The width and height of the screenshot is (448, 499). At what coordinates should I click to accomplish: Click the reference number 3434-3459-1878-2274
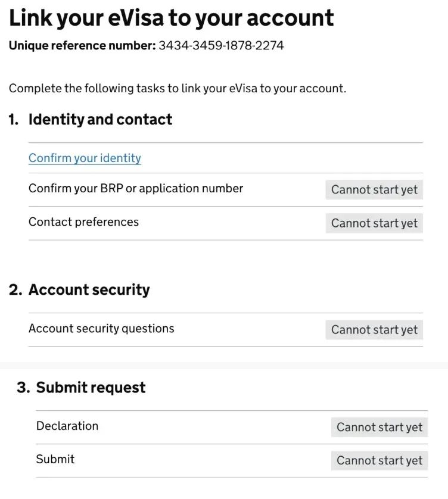point(221,45)
